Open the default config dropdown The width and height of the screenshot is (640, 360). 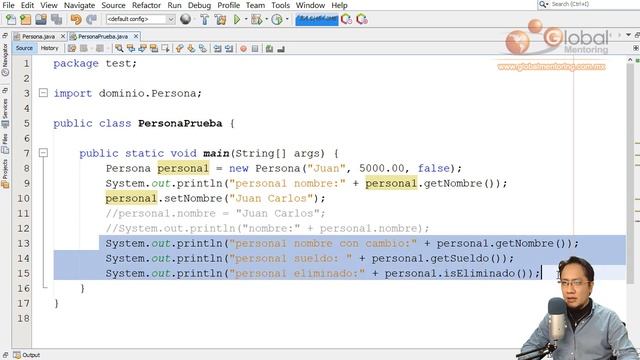point(140,19)
